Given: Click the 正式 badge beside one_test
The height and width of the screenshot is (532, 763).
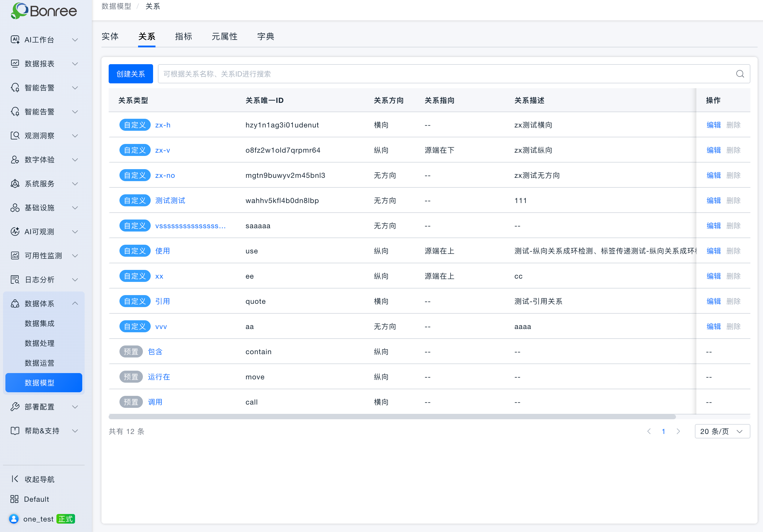Looking at the screenshot, I should coord(65,519).
